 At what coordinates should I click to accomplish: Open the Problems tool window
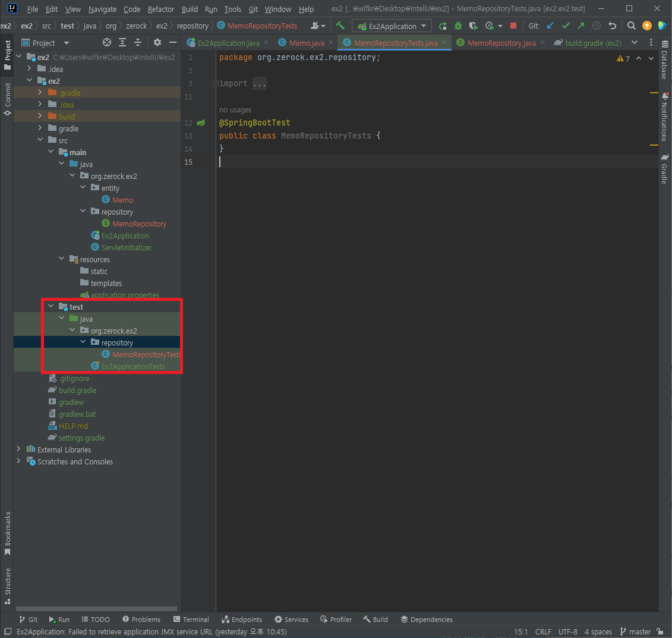(141, 619)
